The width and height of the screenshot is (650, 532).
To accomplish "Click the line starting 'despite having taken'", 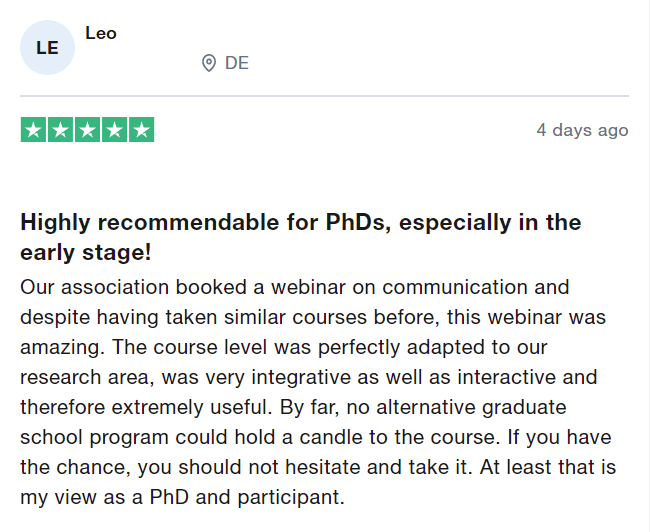I will [313, 318].
